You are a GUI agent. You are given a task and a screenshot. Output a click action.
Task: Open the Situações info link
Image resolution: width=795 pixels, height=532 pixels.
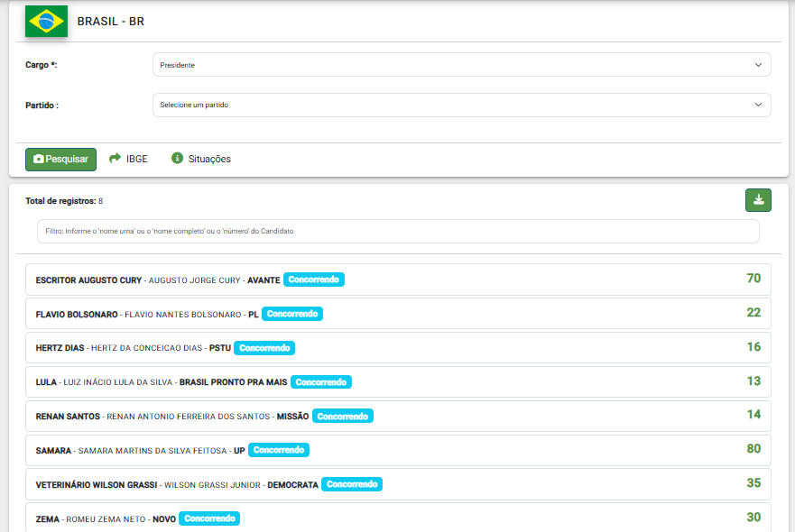200,159
